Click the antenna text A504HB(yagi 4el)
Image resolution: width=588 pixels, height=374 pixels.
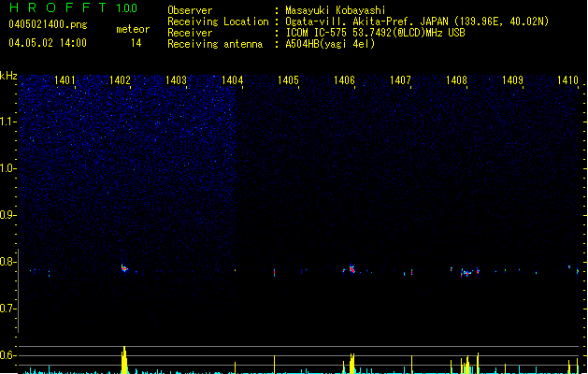pyautogui.click(x=330, y=44)
